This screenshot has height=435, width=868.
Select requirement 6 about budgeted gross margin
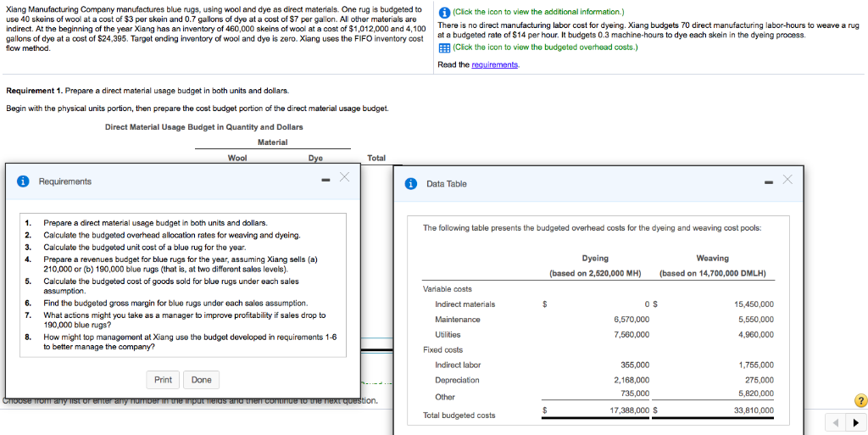(175, 304)
